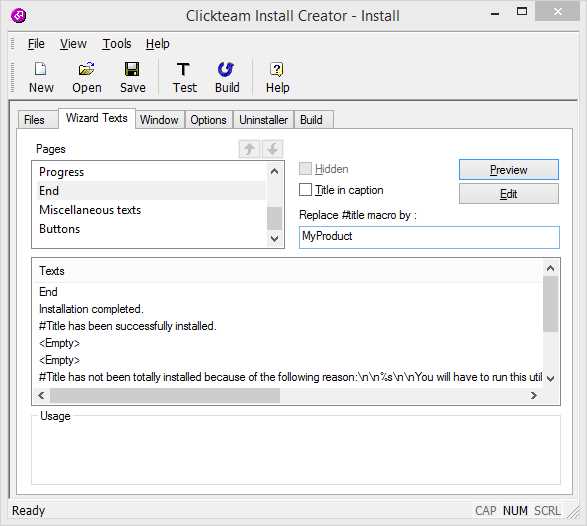Switch to the Uninstaller tab
This screenshot has width=587, height=526.
tap(264, 120)
